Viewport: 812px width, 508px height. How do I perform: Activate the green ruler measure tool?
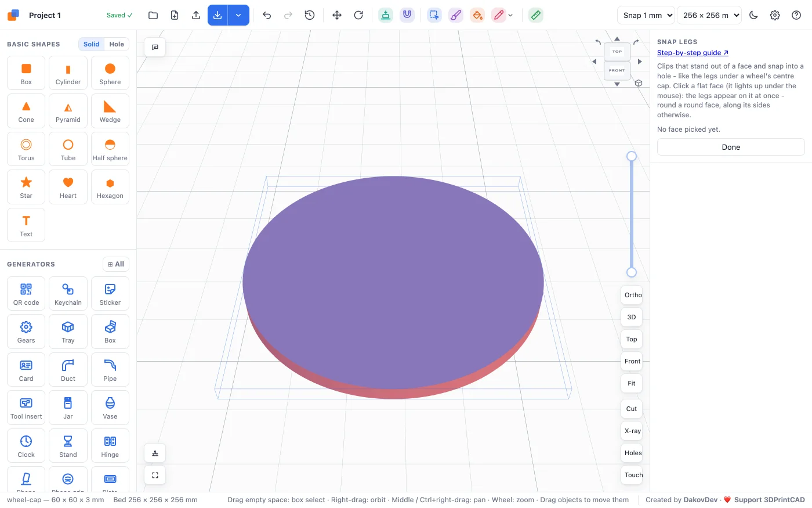536,15
